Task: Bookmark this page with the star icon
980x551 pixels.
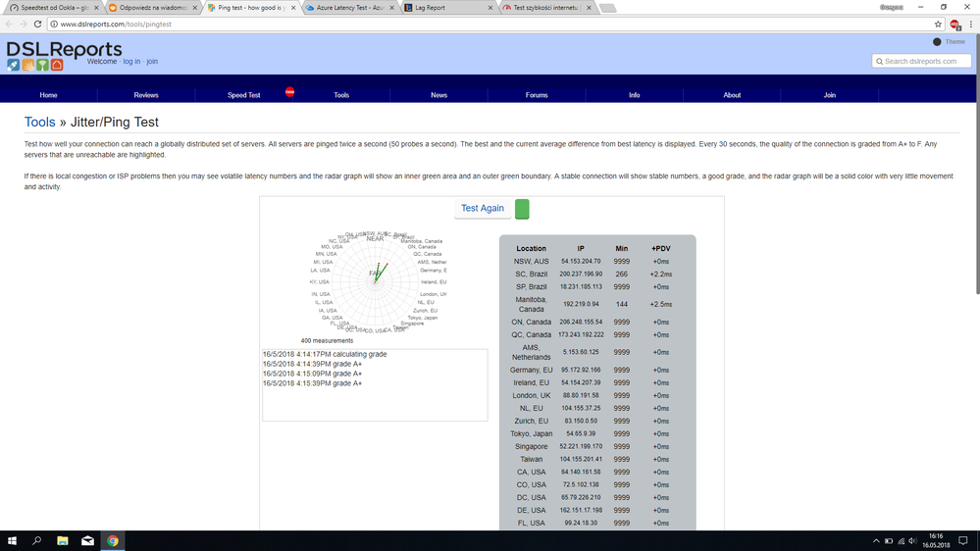Action: pos(938,24)
